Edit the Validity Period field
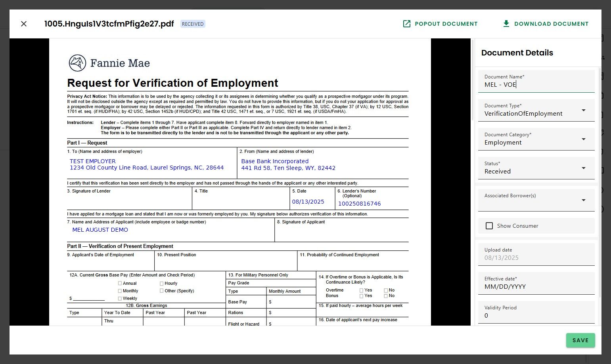Viewport: 611px width, 364px height. (536, 312)
